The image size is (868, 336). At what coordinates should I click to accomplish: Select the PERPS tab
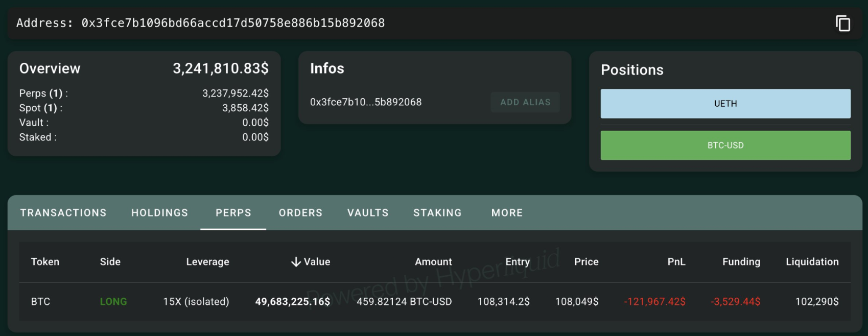coord(233,212)
